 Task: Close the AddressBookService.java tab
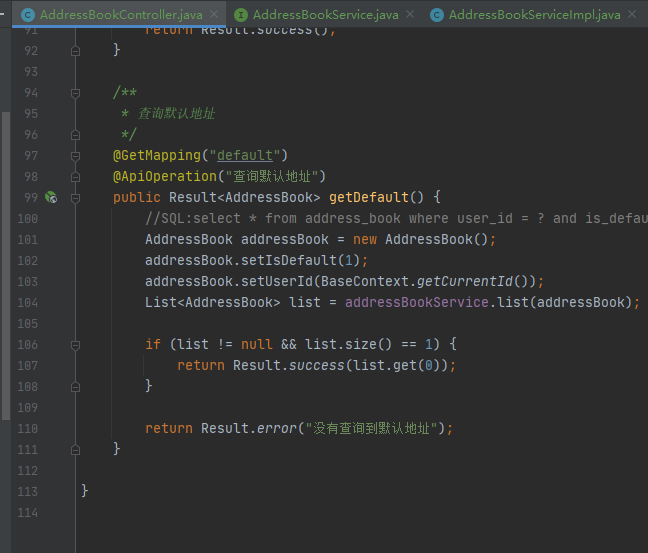click(410, 14)
